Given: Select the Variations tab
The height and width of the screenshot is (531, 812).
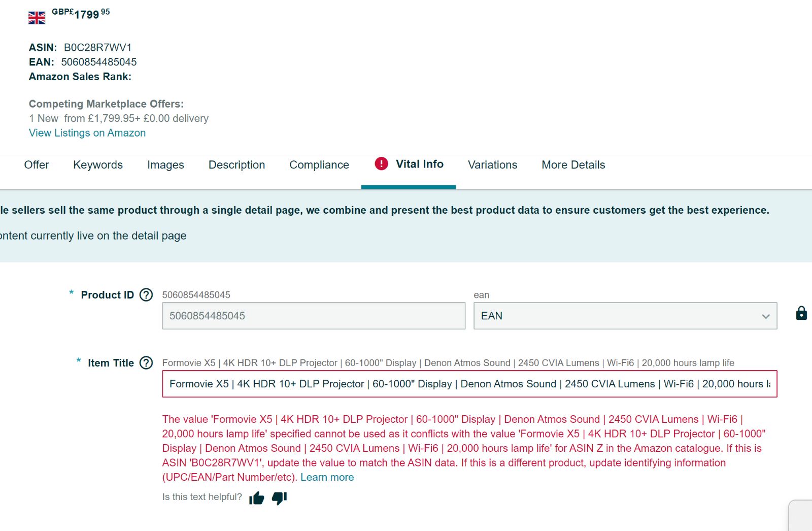Looking at the screenshot, I should [x=492, y=165].
